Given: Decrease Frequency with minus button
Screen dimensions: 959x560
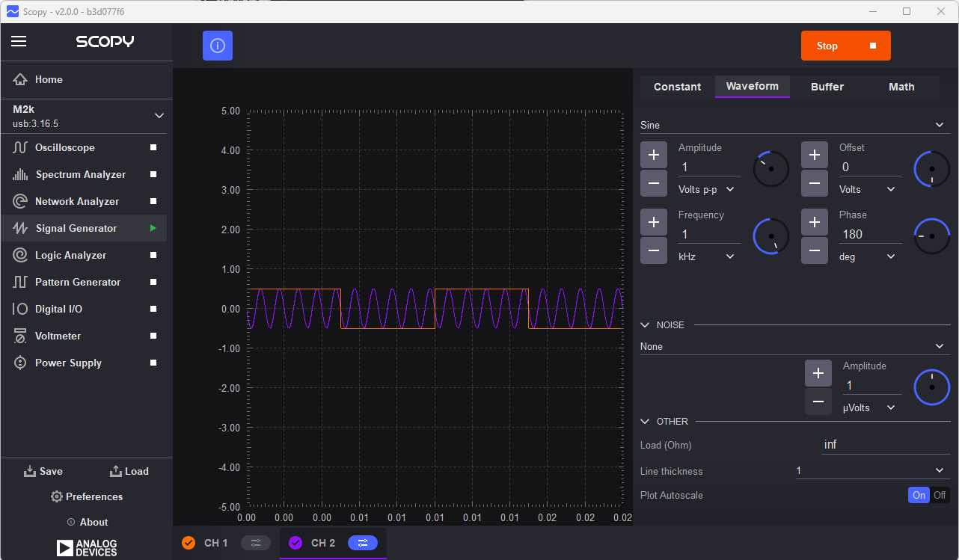Looking at the screenshot, I should coord(654,250).
